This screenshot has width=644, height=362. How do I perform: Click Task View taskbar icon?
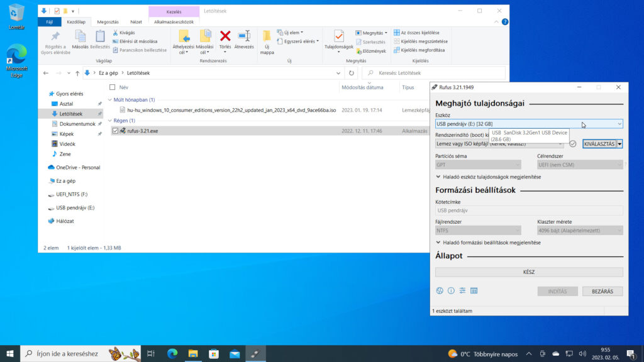[x=151, y=353]
